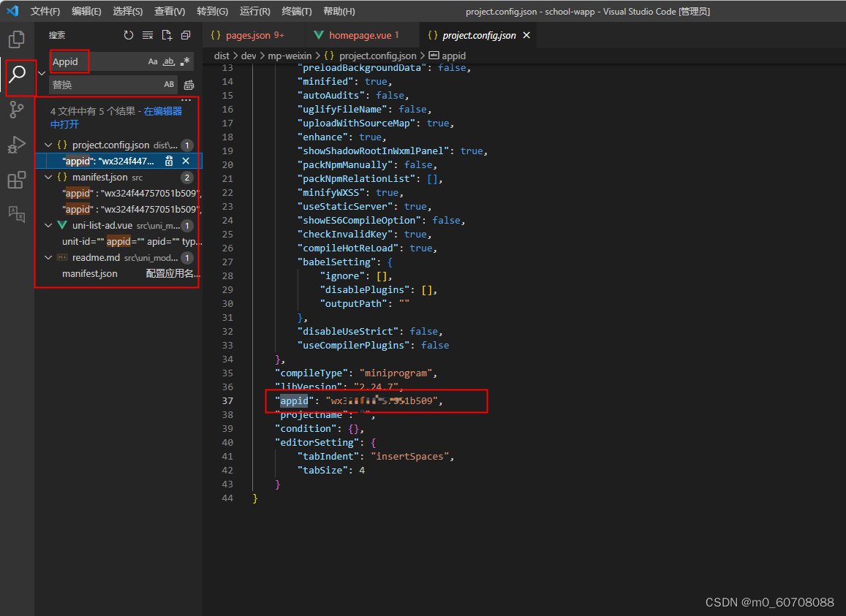The image size is (846, 616).
Task: Collapse uni-list-ad.vue search results
Action: (x=48, y=226)
